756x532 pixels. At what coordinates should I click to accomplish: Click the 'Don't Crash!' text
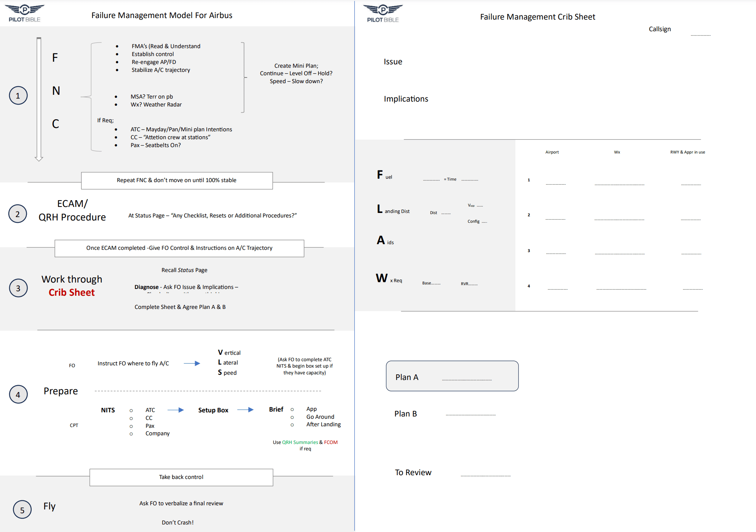coord(178,523)
